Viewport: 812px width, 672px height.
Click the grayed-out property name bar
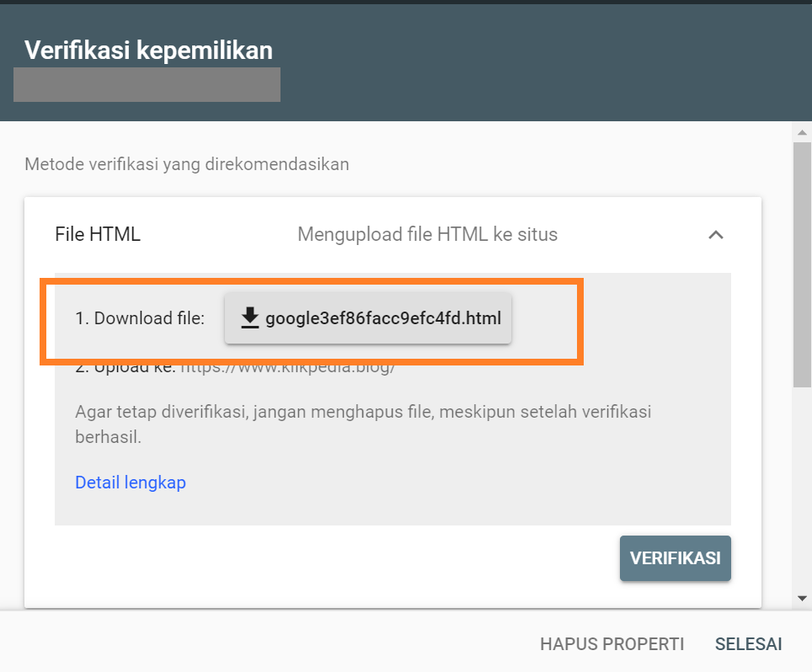[147, 85]
